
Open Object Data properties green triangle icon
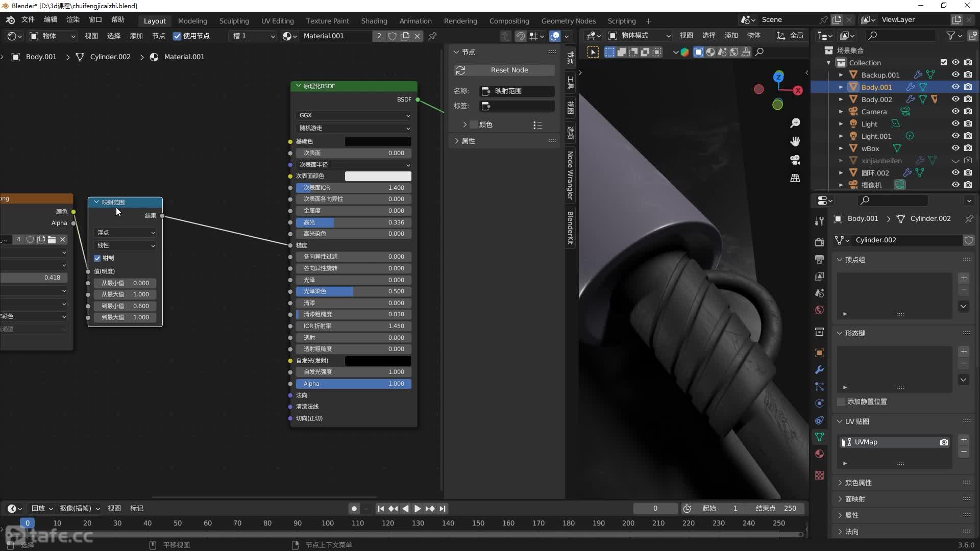tap(819, 437)
